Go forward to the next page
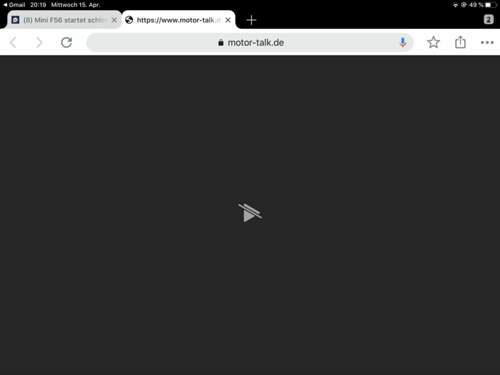This screenshot has height=375, width=500. tap(39, 42)
